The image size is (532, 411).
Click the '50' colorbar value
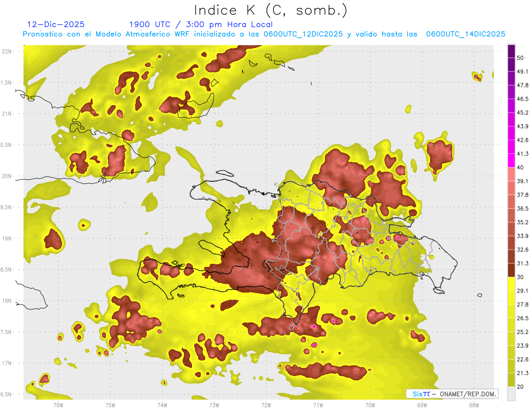coord(521,58)
